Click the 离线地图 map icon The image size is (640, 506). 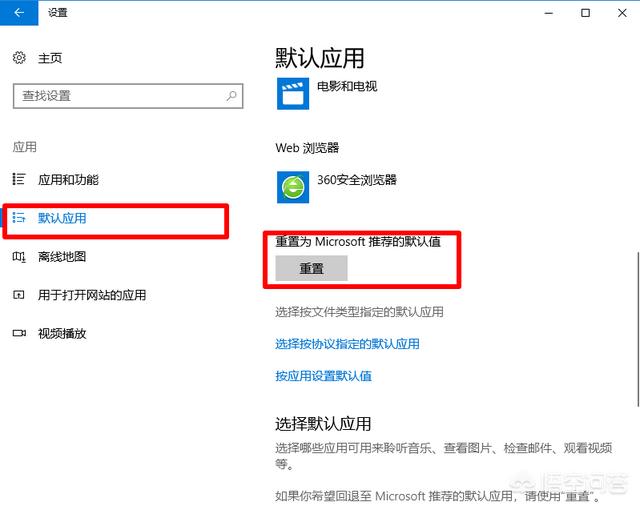pyautogui.click(x=18, y=257)
